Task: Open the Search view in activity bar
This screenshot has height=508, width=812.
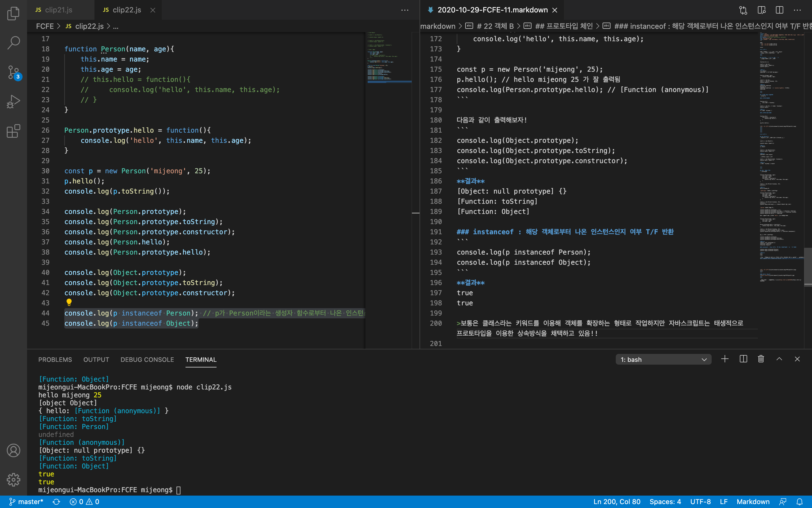Action: coord(14,43)
